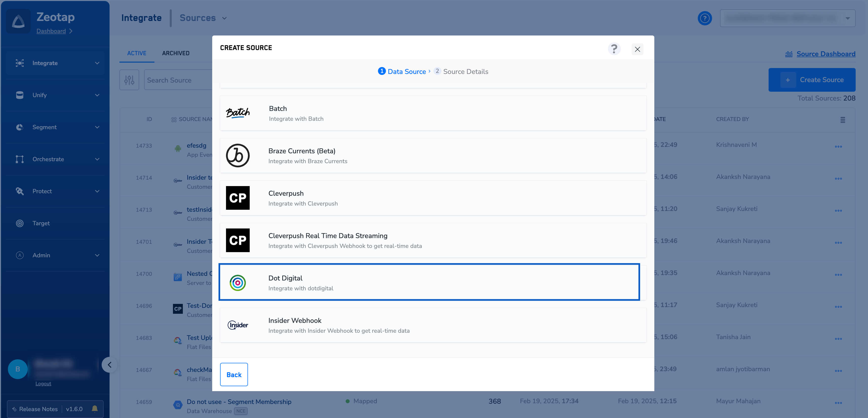Open the notification bell in Release Notes bar
The width and height of the screenshot is (868, 418).
95,409
